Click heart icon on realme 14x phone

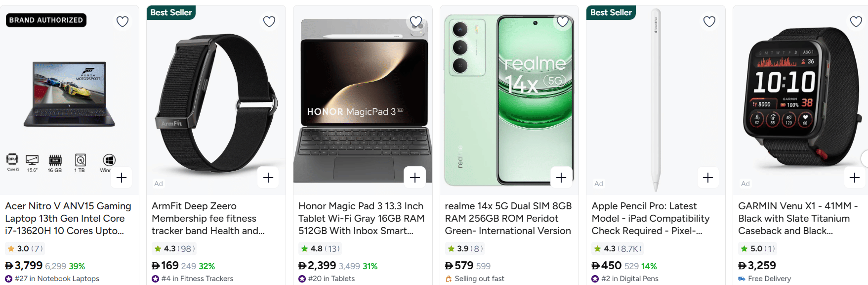[563, 22]
